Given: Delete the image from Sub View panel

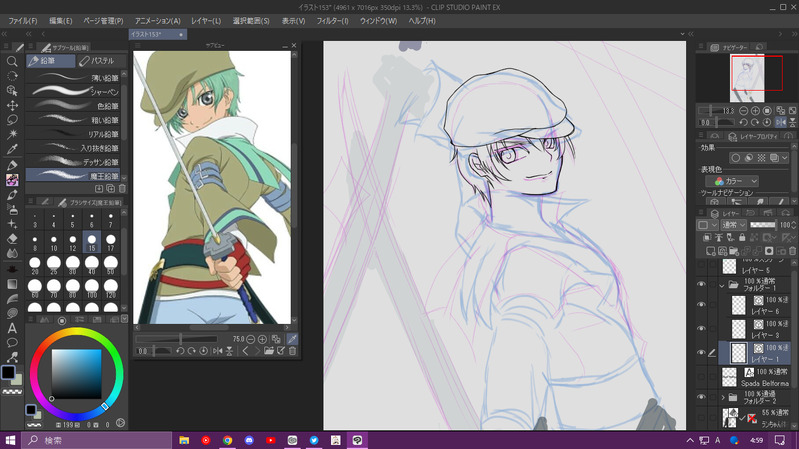Looking at the screenshot, I should pos(292,351).
